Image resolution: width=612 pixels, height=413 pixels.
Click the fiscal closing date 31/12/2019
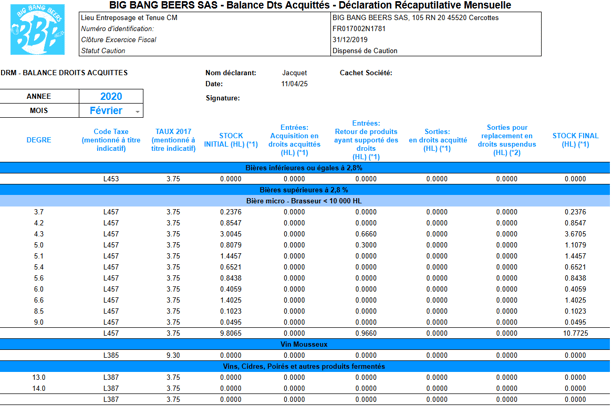(x=350, y=39)
